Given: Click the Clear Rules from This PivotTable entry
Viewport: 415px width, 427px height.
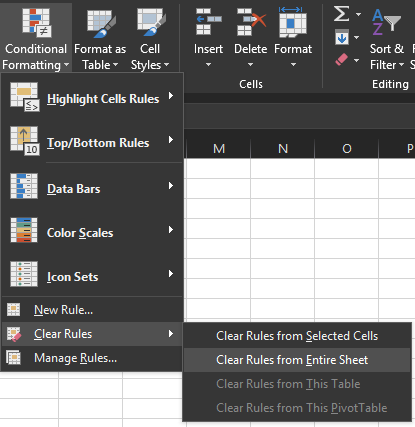Looking at the screenshot, I should (297, 408).
